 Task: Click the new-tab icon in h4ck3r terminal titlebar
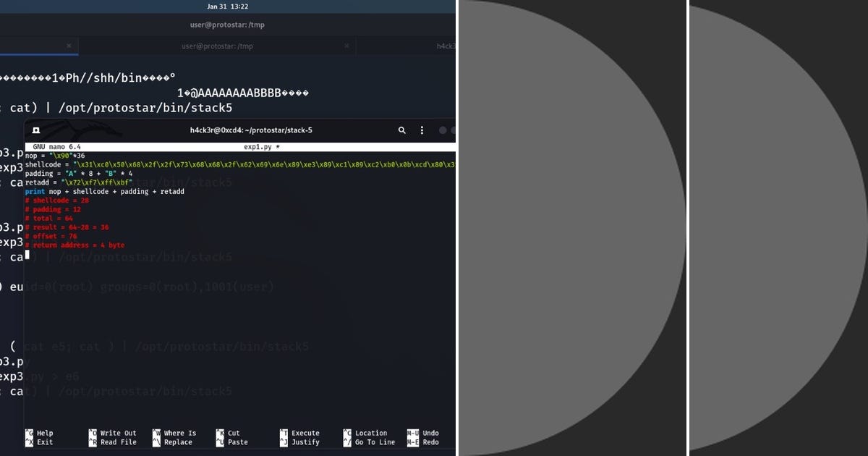36,130
